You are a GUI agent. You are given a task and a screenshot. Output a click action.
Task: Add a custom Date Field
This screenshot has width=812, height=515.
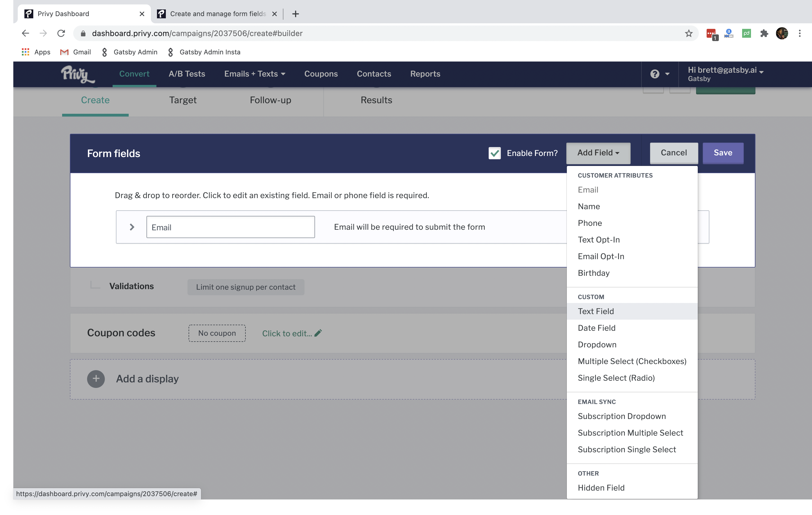pyautogui.click(x=632, y=328)
